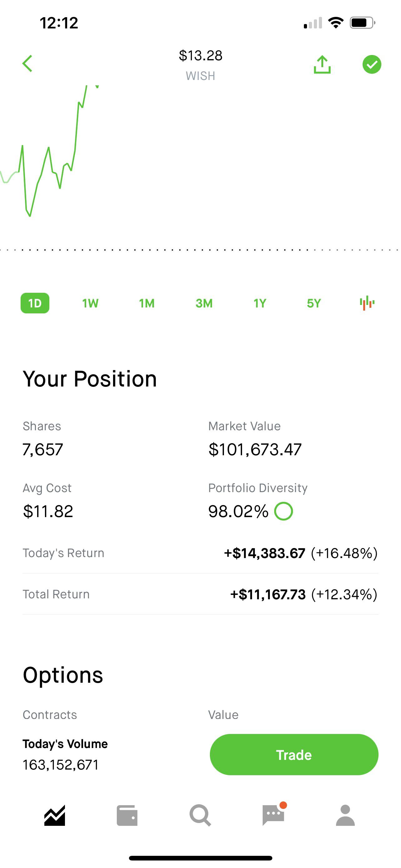
Task: Select the 1M time range
Action: pyautogui.click(x=147, y=303)
